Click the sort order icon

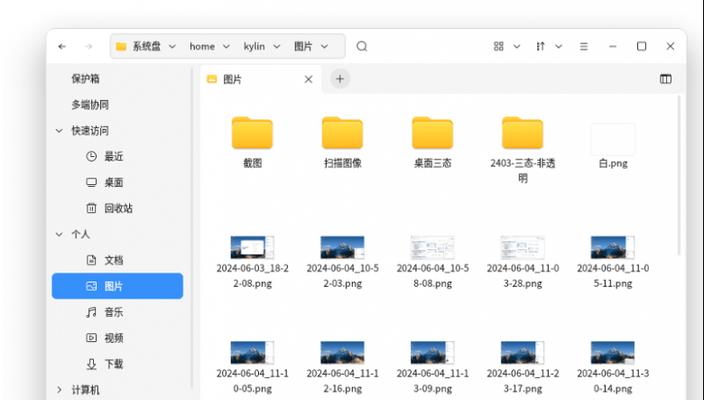[541, 46]
